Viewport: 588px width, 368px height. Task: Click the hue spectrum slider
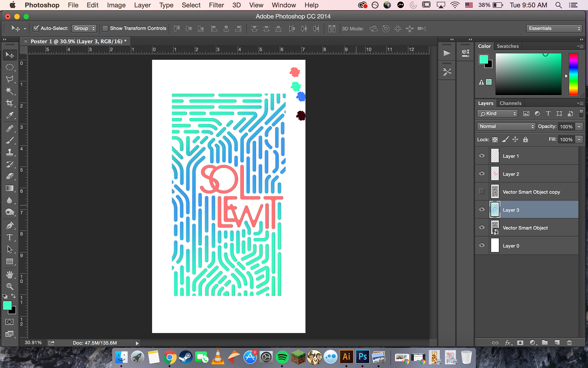coord(573,74)
